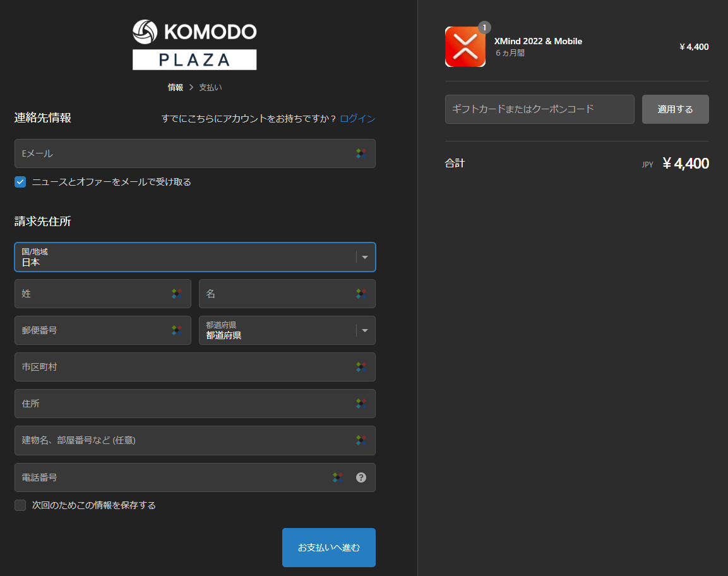
Task: Click the 支払い breadcrumb step
Action: click(210, 87)
